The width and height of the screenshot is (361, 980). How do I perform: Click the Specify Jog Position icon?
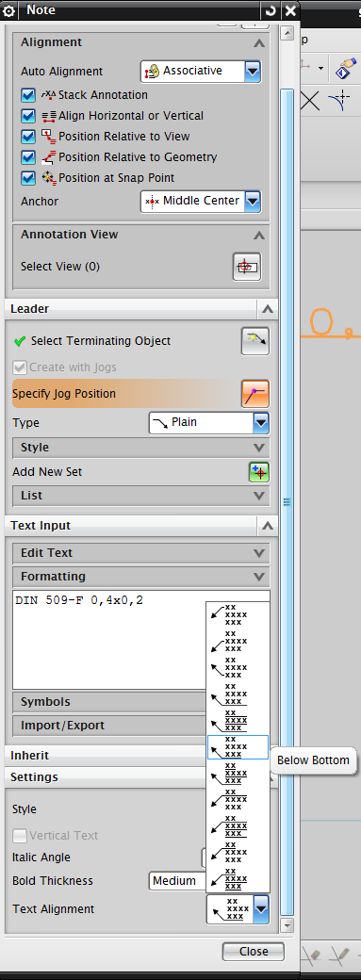pos(255,394)
